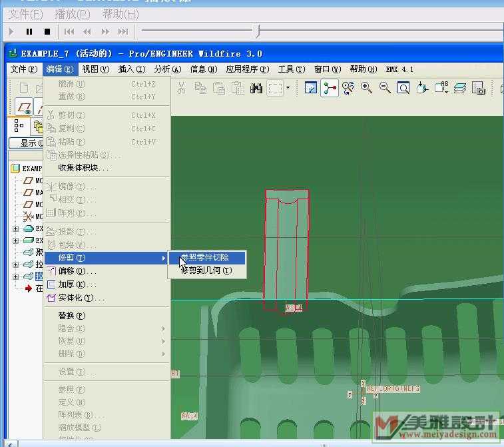Open the 信息(N) menu
The width and height of the screenshot is (504, 447).
204,69
